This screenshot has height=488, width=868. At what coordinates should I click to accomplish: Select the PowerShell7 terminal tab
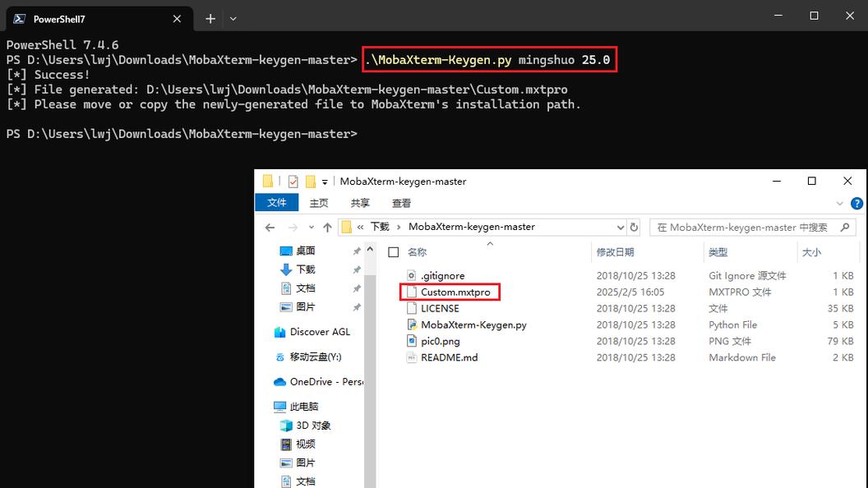(99, 19)
